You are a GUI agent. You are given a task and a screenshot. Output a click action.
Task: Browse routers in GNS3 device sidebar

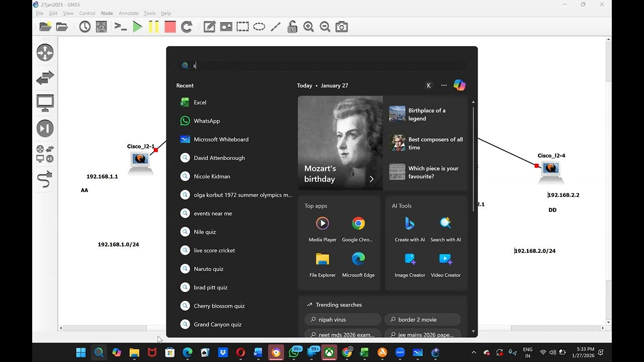(45, 52)
